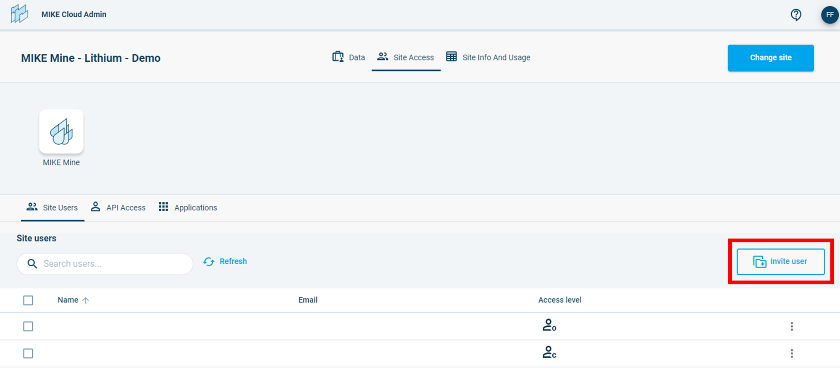Click the Invite user button
This screenshot has height=370, width=840.
point(781,262)
